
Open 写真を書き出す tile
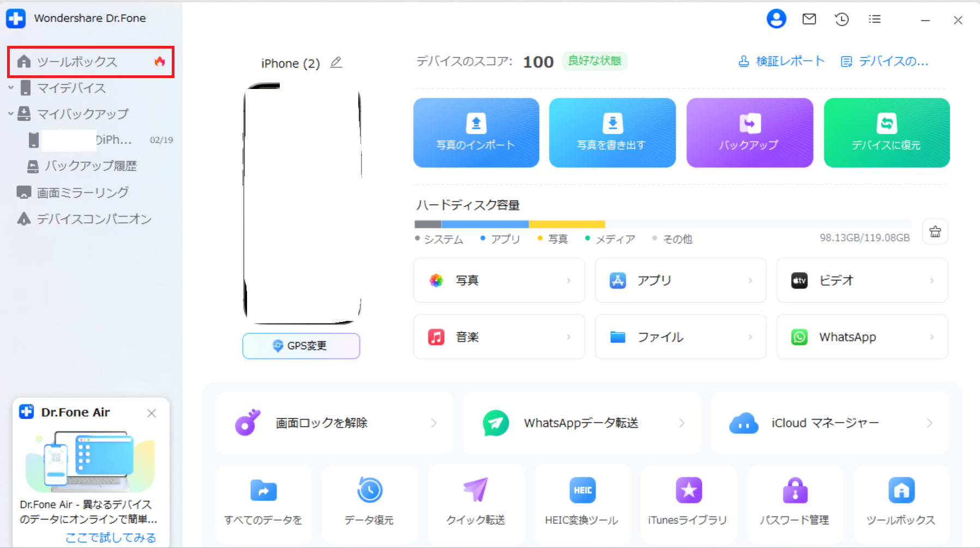pyautogui.click(x=612, y=133)
